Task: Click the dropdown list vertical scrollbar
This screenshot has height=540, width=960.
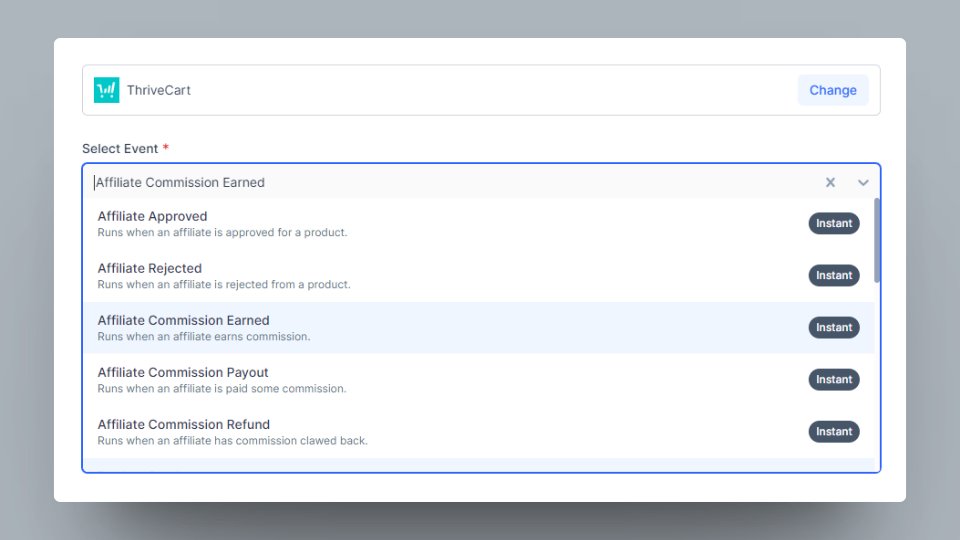Action: pos(877,241)
